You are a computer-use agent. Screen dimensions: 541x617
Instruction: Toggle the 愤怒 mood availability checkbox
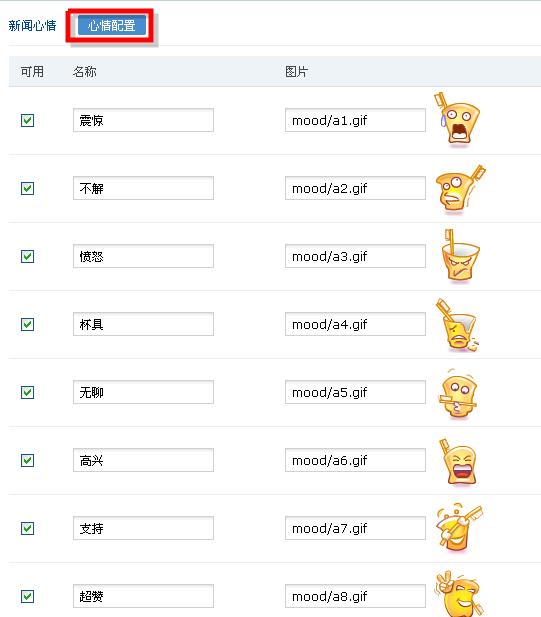pyautogui.click(x=28, y=257)
